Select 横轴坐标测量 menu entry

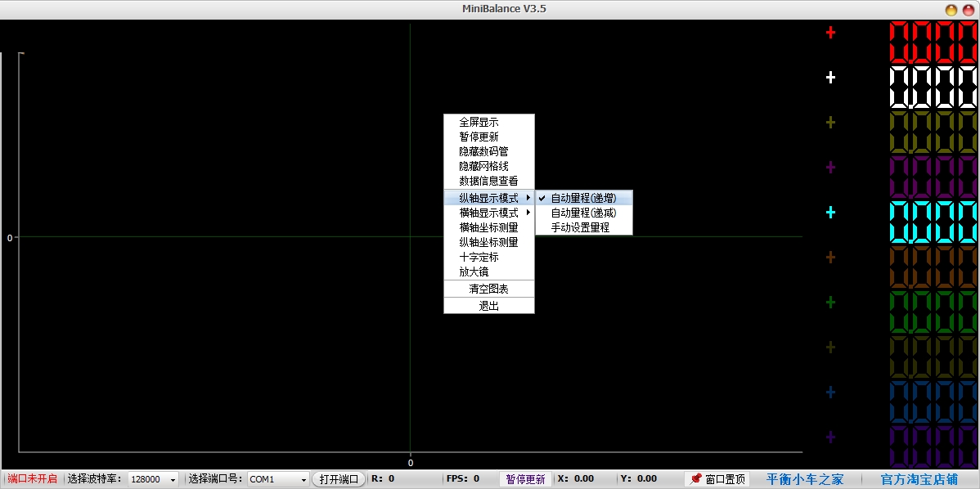[488, 228]
